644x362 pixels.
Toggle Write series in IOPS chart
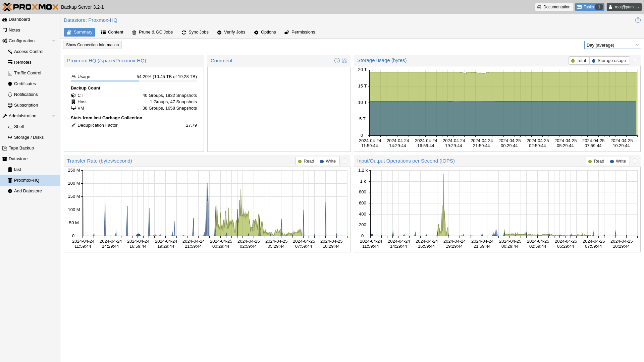[x=618, y=161]
